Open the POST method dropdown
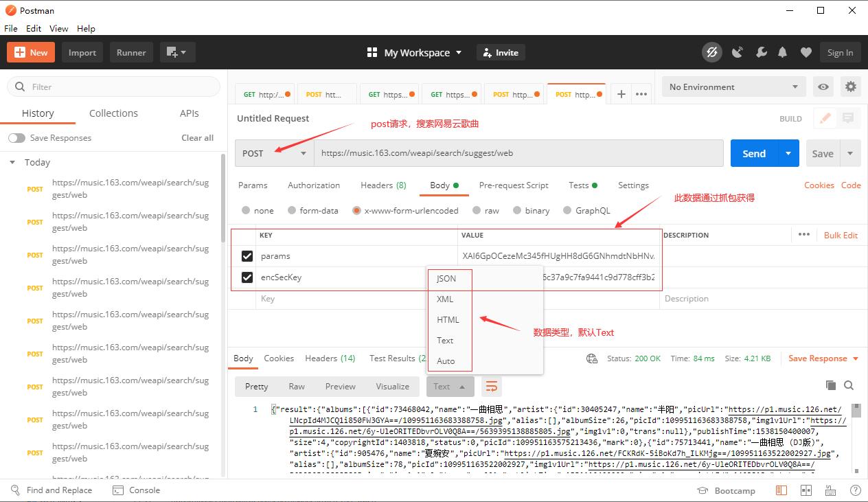 [275, 153]
